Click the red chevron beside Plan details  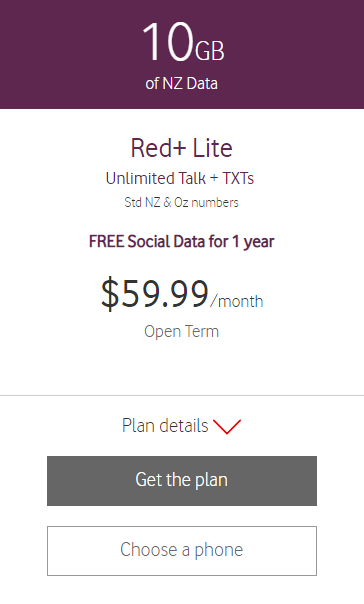click(227, 426)
